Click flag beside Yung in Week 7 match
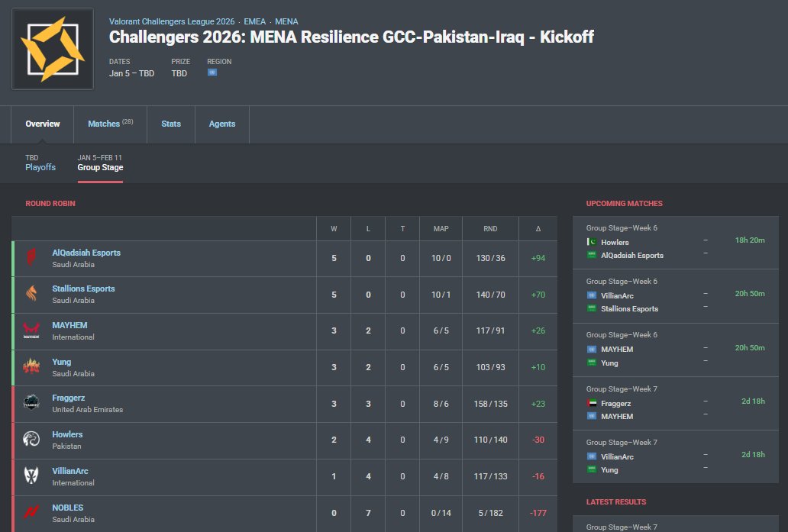This screenshot has width=788, height=532. (592, 469)
